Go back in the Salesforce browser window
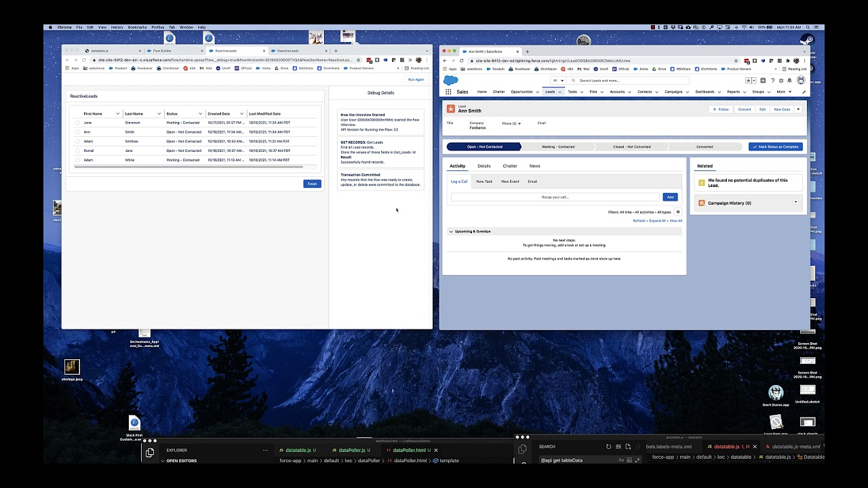868x488 pixels. tap(445, 60)
